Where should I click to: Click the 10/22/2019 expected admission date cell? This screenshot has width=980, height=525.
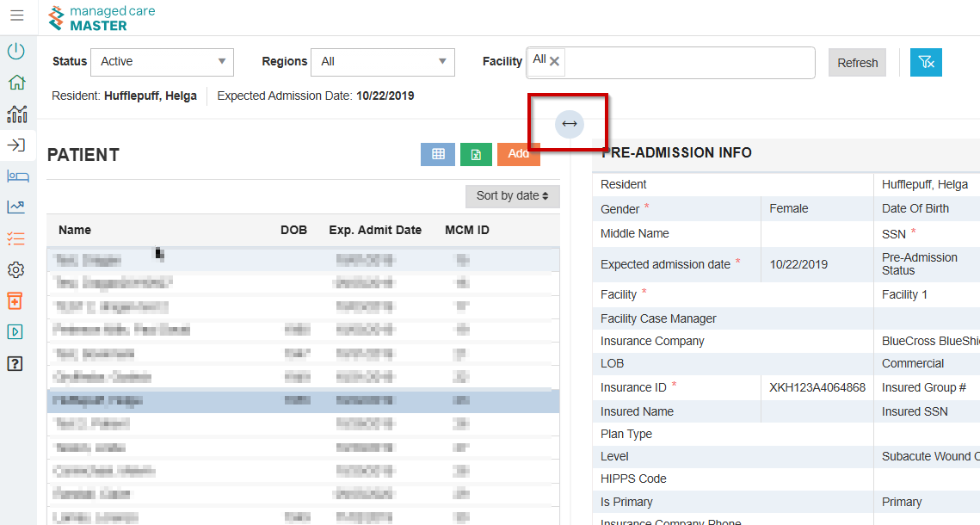pos(798,264)
